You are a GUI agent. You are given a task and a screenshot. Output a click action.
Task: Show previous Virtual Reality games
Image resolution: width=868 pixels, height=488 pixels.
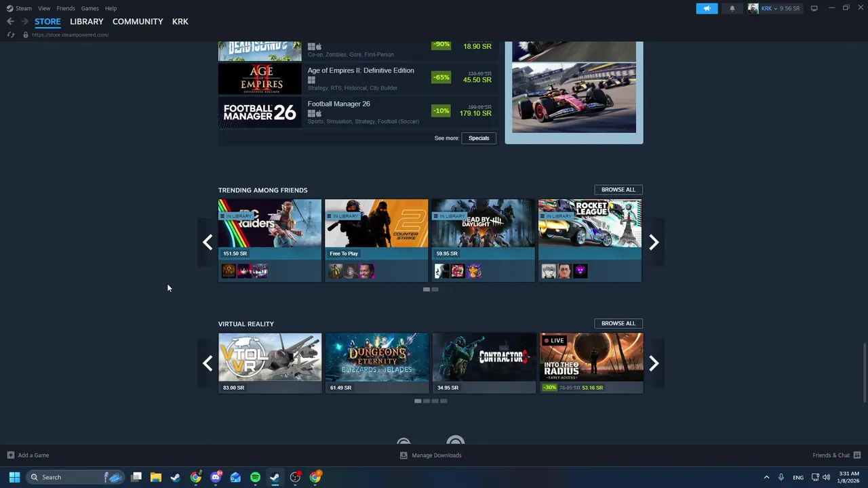[208, 363]
